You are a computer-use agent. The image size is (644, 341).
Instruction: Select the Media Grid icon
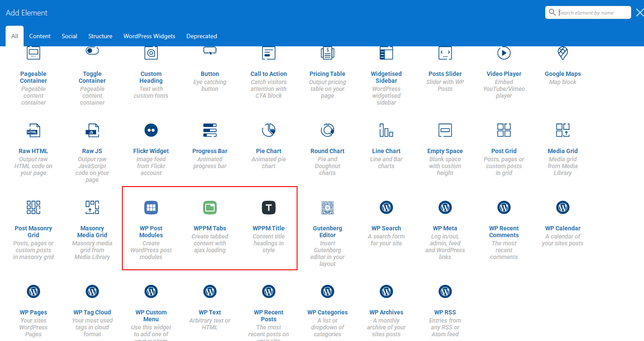563,130
